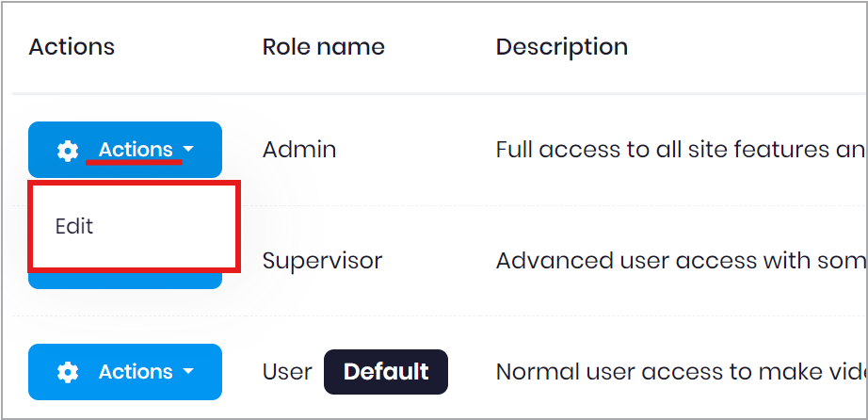Click the Role name column header
This screenshot has width=868, height=420.
[323, 47]
